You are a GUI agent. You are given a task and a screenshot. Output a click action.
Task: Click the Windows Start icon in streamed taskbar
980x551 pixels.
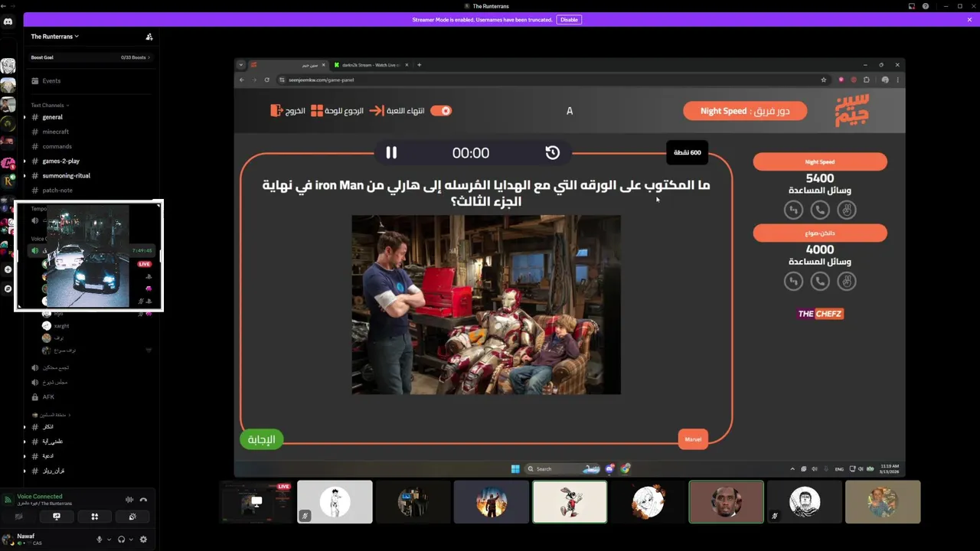point(515,468)
